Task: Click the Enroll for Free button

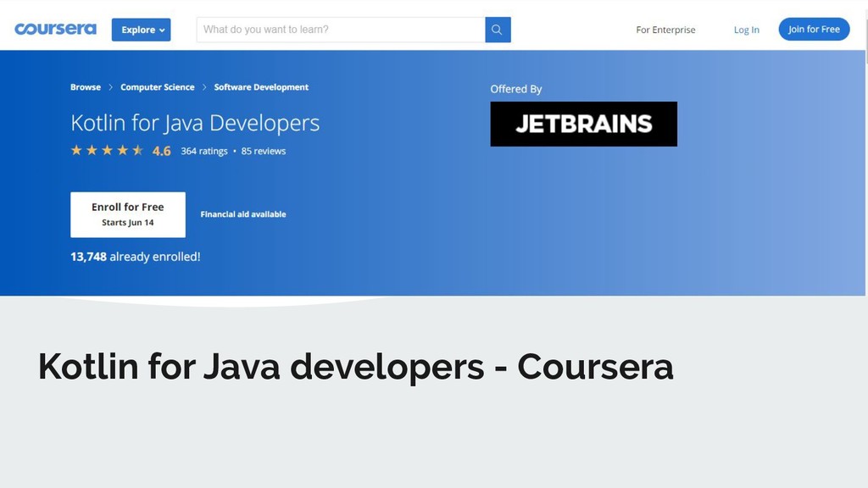Action: click(x=128, y=214)
